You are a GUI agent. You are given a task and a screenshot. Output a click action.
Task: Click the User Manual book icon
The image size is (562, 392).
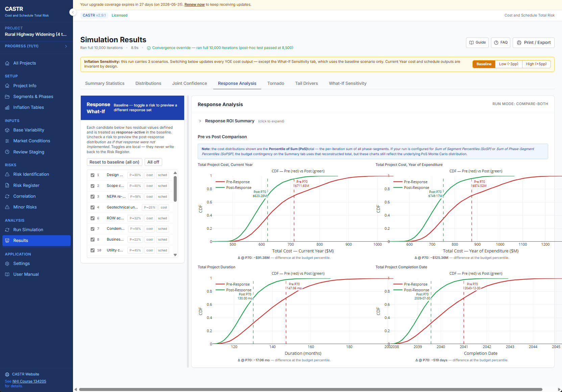point(7,274)
